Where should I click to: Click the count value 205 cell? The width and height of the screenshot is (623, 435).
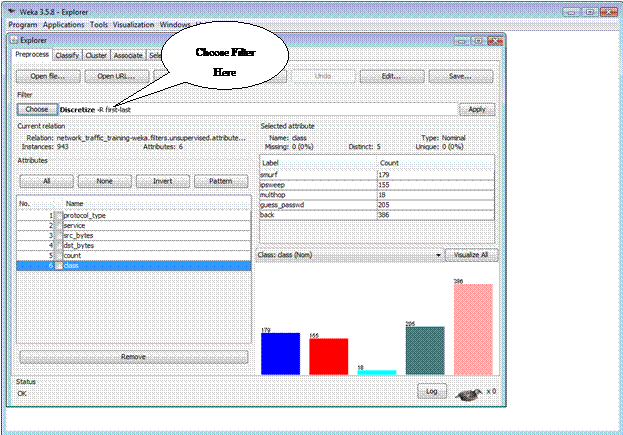(435, 205)
